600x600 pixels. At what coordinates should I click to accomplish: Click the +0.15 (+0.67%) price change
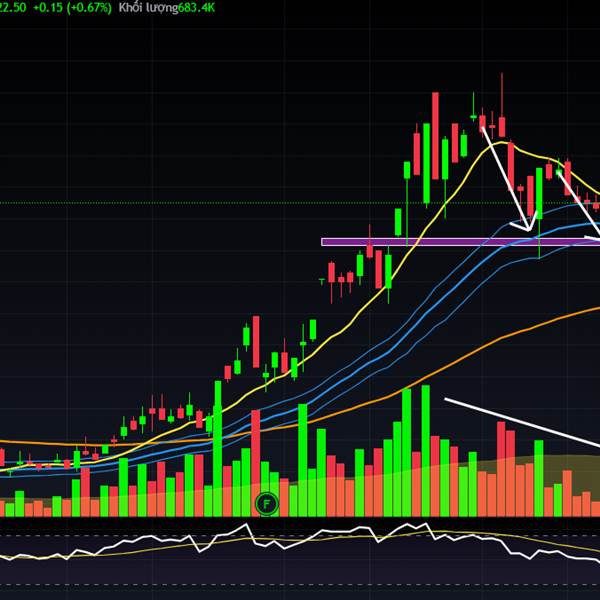tap(72, 8)
